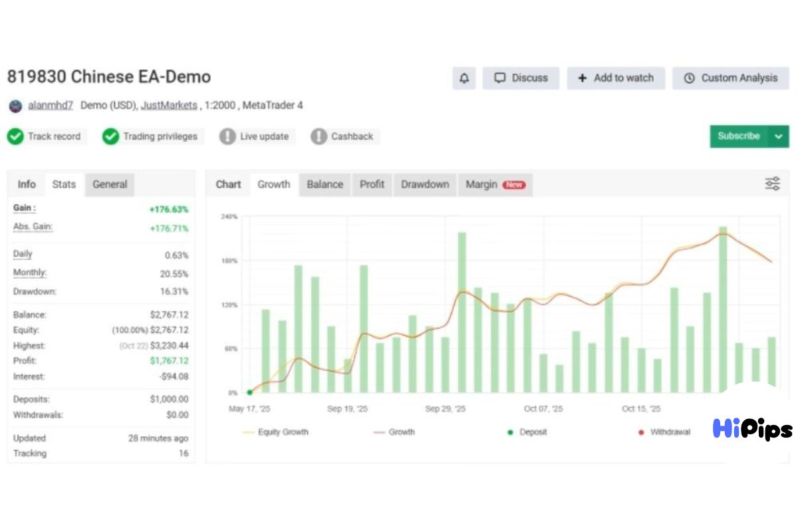This screenshot has height=532, width=798.
Task: Click the $1,767.12 profit value
Action: point(169,361)
